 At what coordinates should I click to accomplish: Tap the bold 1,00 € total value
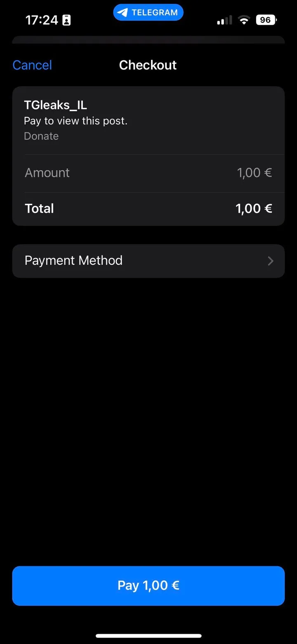pos(254,208)
